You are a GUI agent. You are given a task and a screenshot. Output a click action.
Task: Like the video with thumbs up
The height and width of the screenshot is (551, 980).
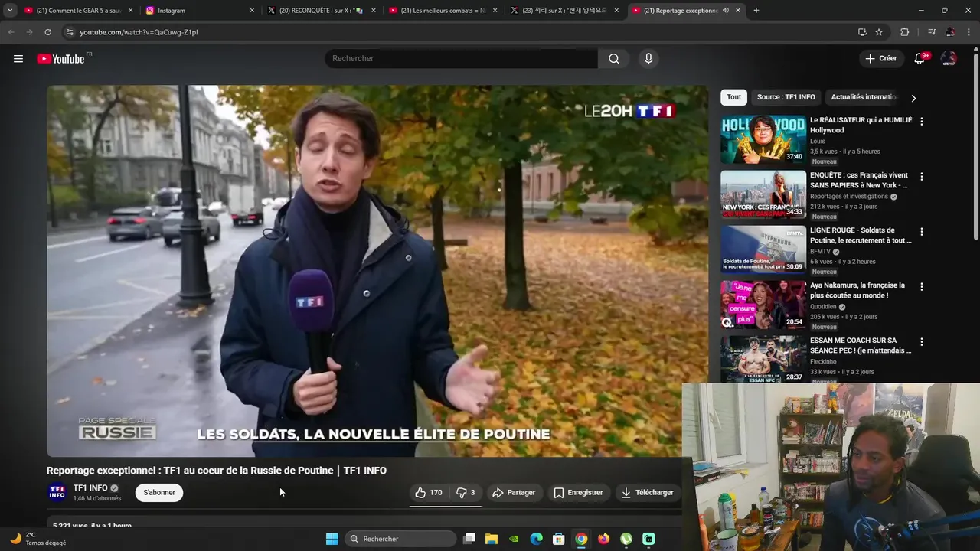429,492
